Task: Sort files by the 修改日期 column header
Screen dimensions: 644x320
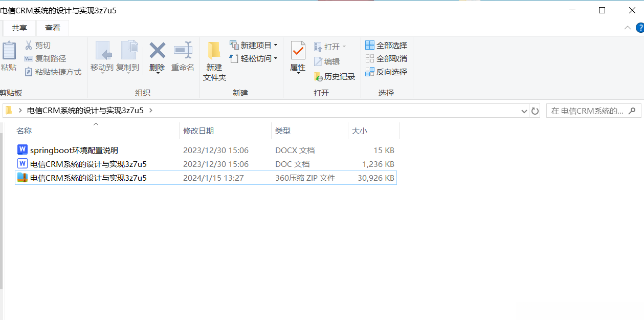Action: point(199,131)
